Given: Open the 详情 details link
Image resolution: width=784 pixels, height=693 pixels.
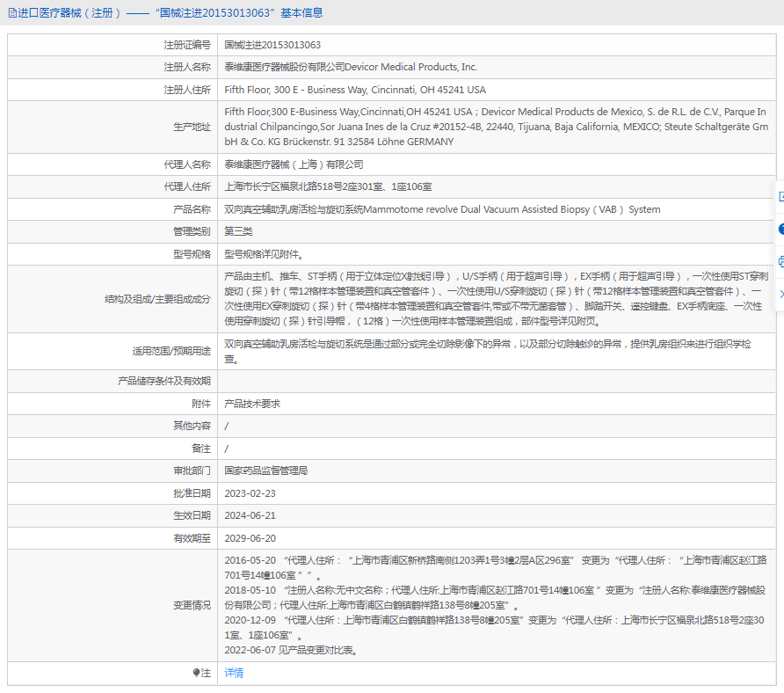Looking at the screenshot, I should (234, 673).
